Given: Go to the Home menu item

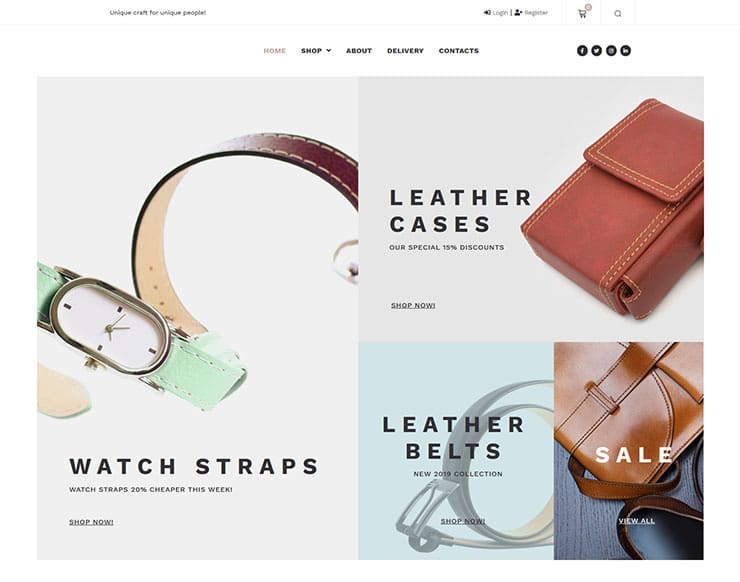Looking at the screenshot, I should coord(275,51).
